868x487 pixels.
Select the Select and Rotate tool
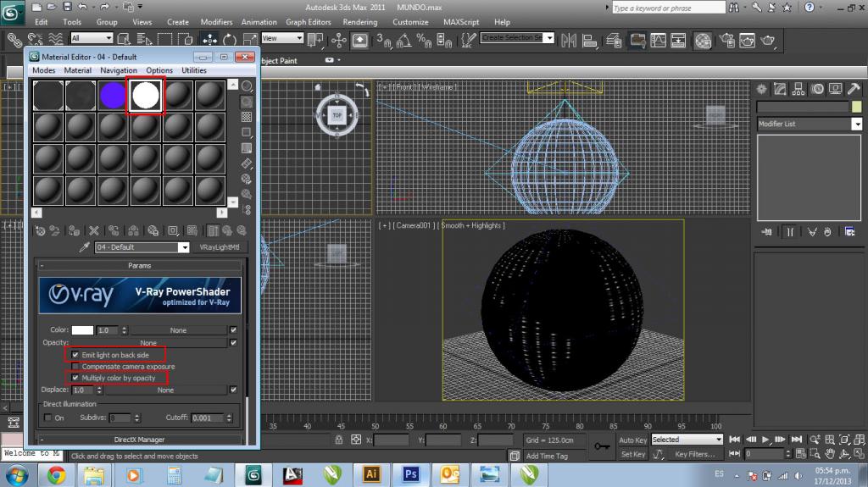click(x=229, y=39)
